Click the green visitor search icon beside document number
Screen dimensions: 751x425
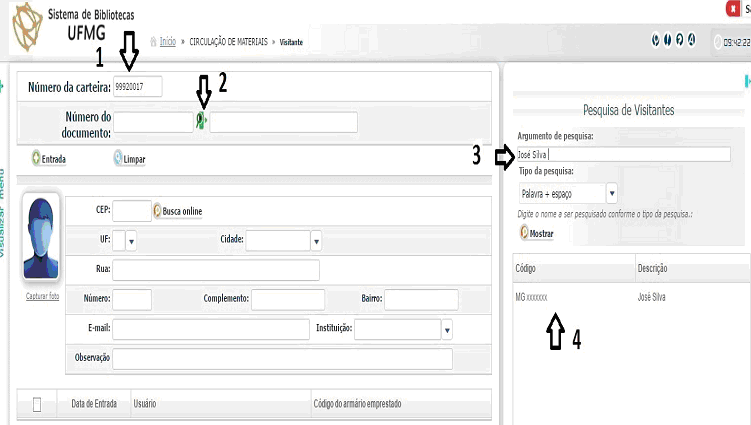(201, 122)
